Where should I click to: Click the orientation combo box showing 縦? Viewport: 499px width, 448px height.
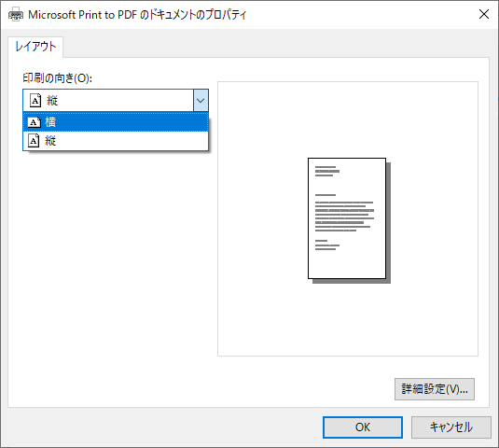coord(116,101)
